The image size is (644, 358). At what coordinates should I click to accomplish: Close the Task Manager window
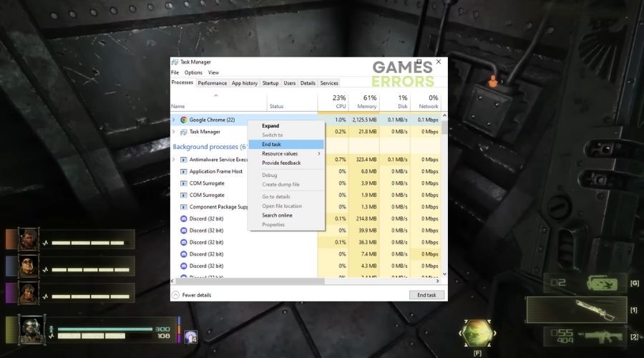(439, 62)
